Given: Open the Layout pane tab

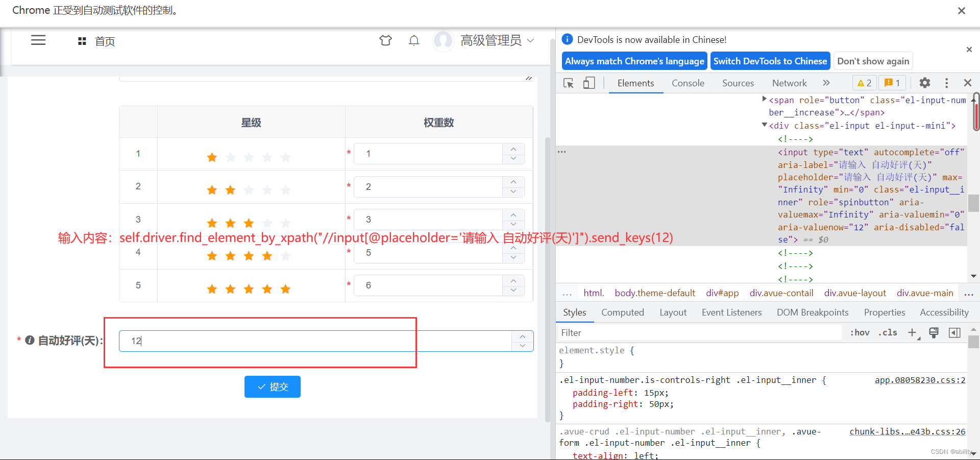Looking at the screenshot, I should 673,312.
